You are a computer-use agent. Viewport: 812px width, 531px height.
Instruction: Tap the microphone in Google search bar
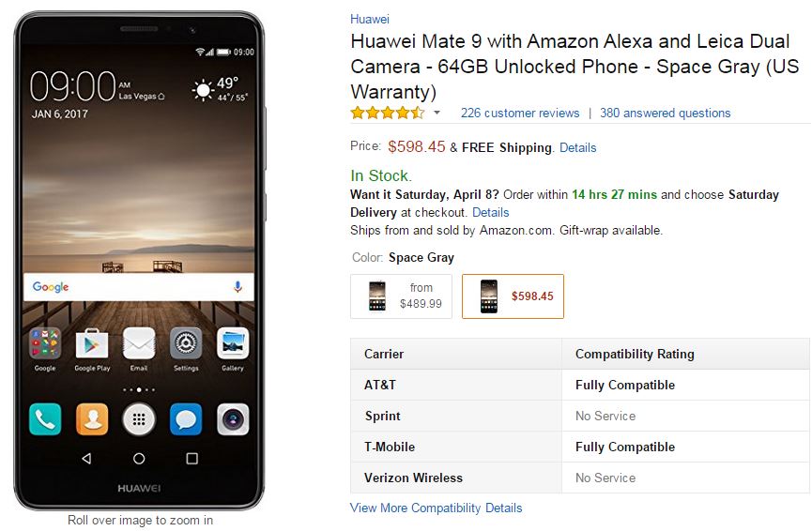(237, 287)
